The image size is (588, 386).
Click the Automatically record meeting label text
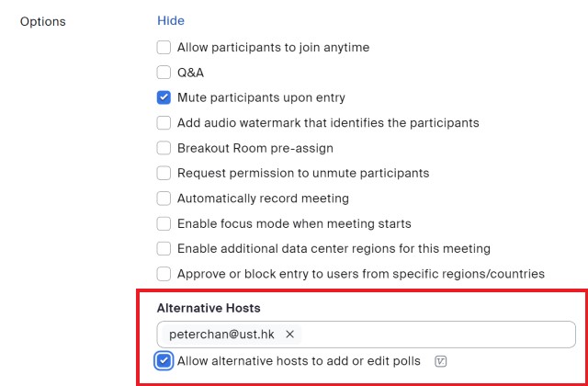263,199
